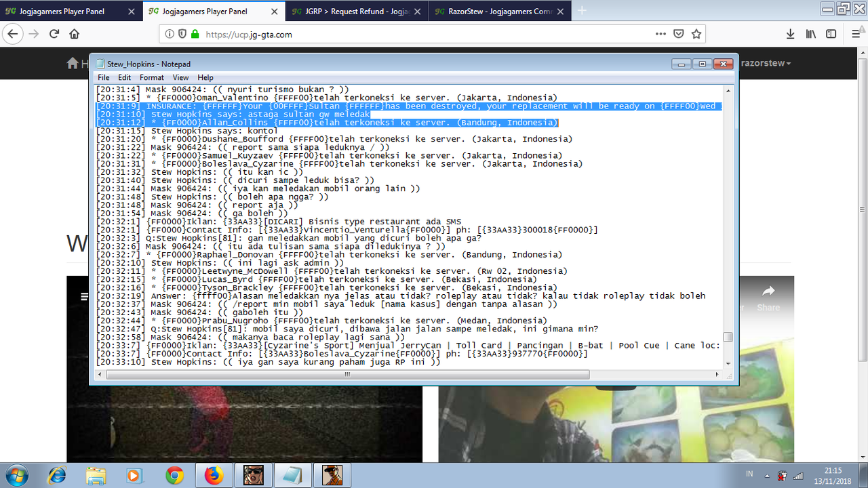This screenshot has height=488, width=868.
Task: Open Notepad Format menu
Action: click(152, 77)
